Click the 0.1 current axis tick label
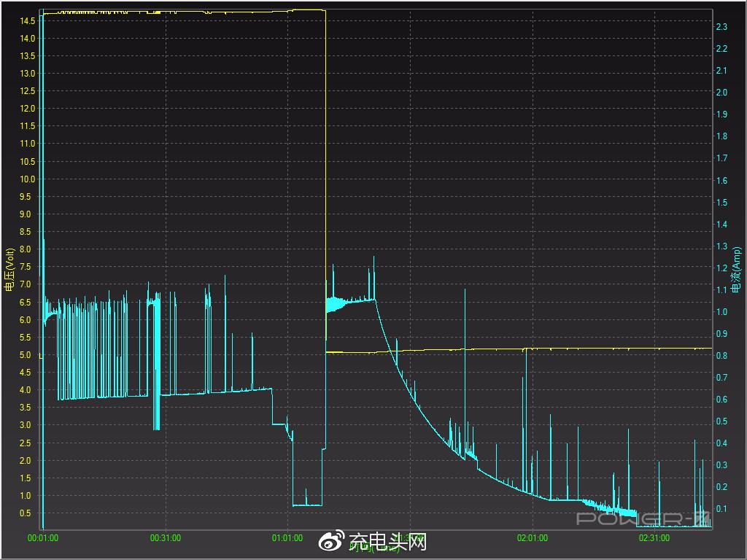 pyautogui.click(x=721, y=509)
